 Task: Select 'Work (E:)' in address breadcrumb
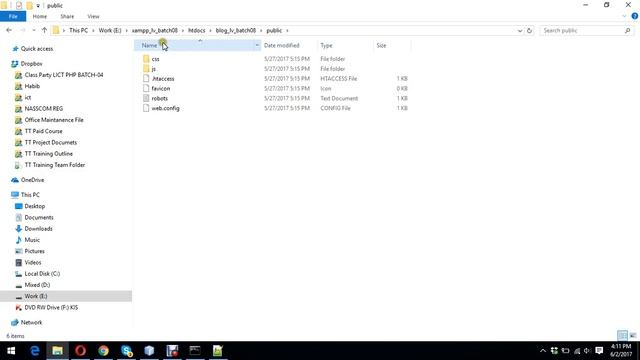pyautogui.click(x=110, y=31)
